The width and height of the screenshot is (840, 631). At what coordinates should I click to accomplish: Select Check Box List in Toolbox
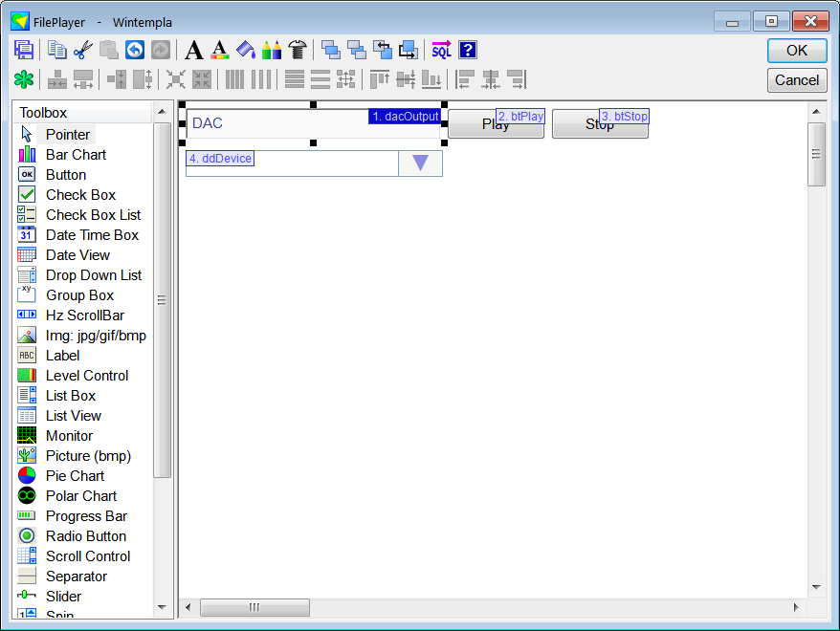click(x=93, y=215)
